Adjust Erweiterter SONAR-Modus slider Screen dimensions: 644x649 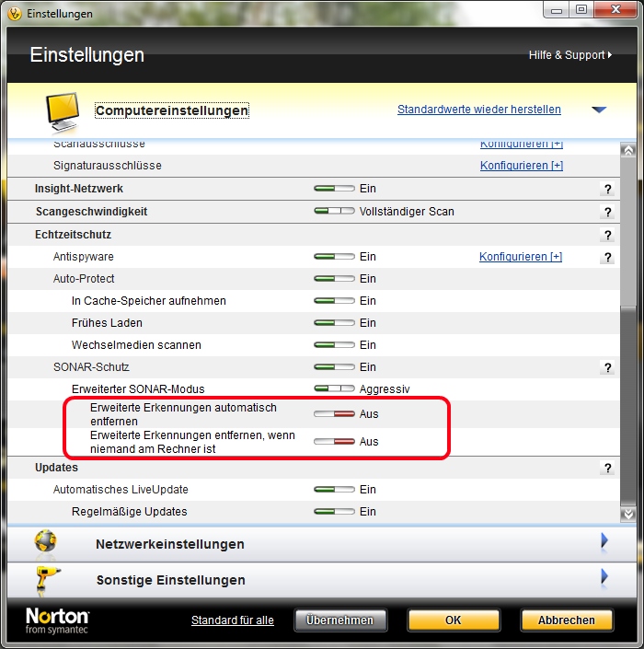pos(334,388)
